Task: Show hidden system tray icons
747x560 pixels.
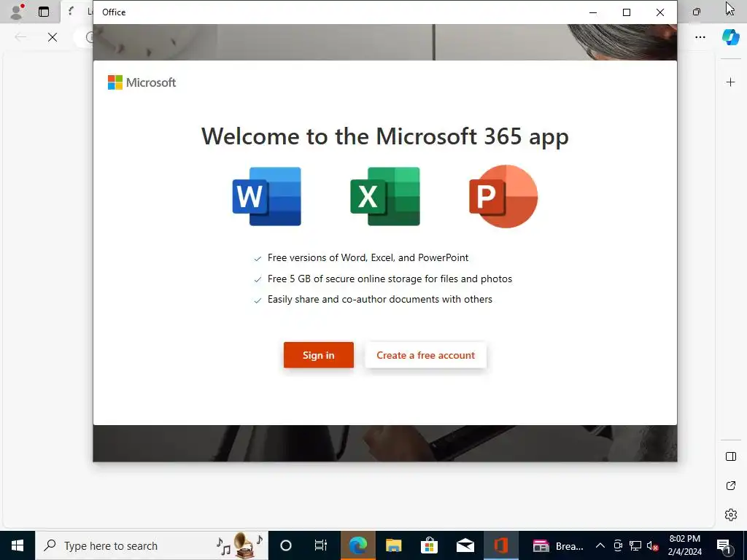Action: [600, 545]
